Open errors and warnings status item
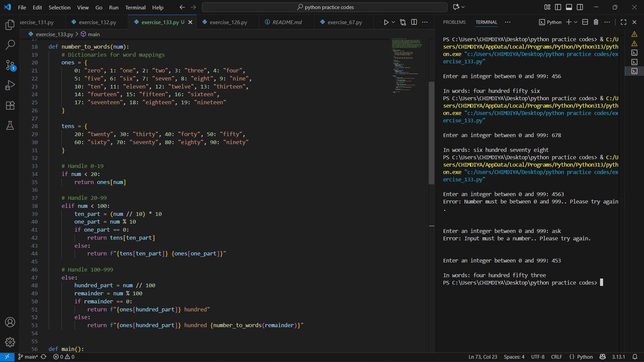 pos(64,357)
